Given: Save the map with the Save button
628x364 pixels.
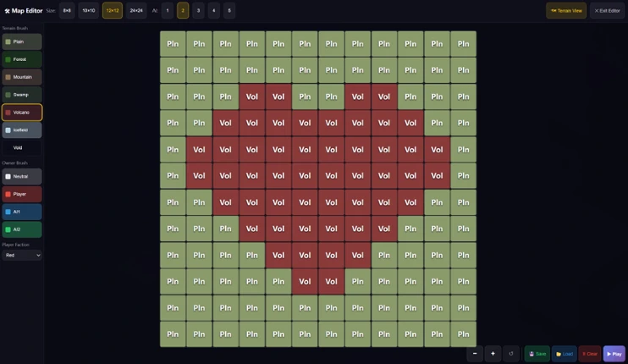Looking at the screenshot, I should 537,354.
